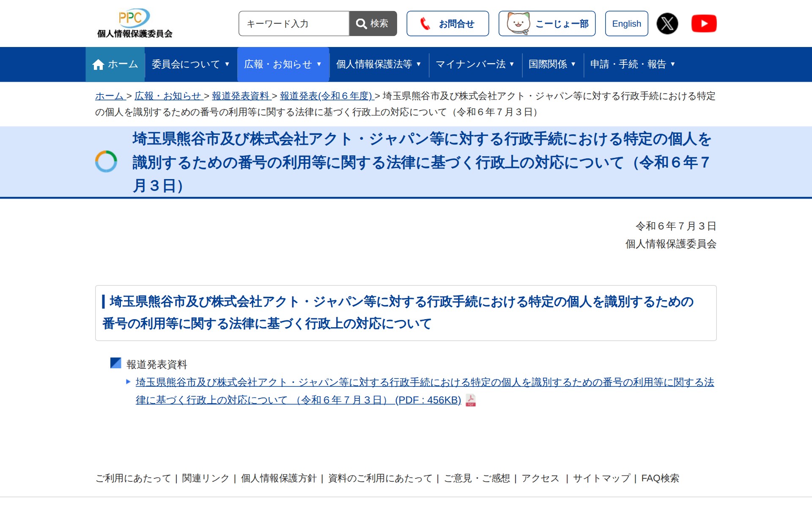The height and width of the screenshot is (508, 812).
Task: Click the phone icon in お問合せ button
Action: 424,23
